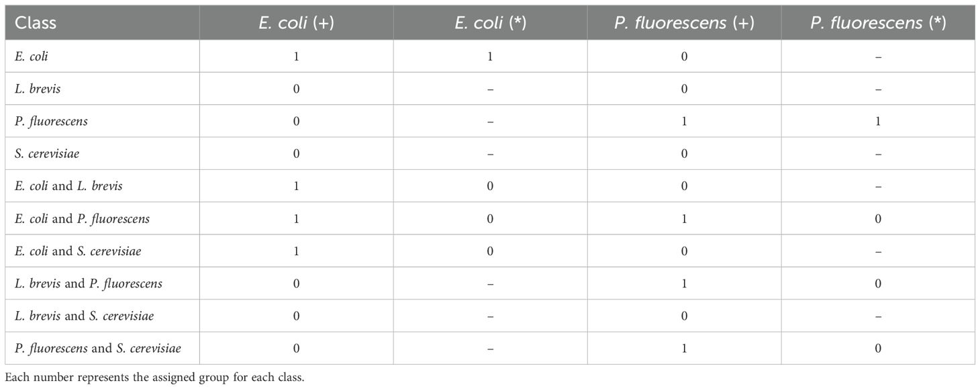
Task: Select the E. coli (*) column header
Action: pos(490,23)
